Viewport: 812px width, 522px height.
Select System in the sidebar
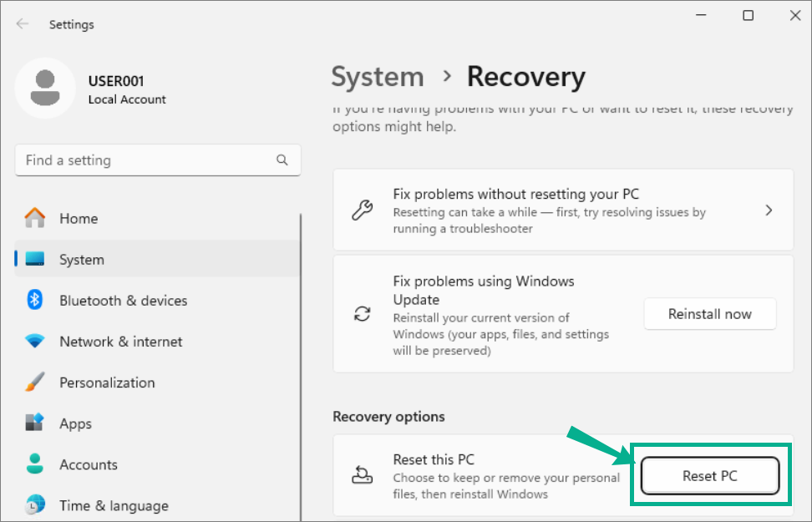click(157, 259)
